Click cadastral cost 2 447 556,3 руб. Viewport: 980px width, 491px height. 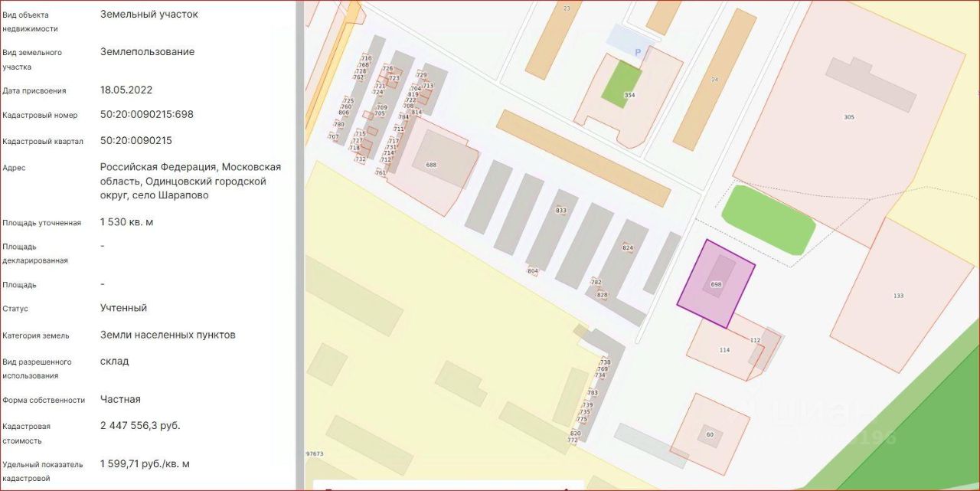point(140,425)
